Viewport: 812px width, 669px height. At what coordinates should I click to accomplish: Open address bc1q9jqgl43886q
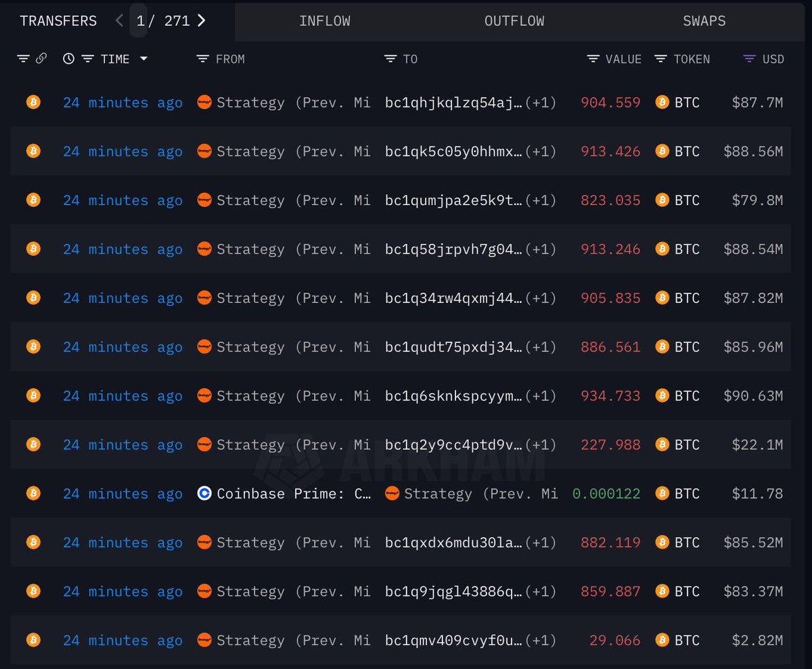pyautogui.click(x=453, y=591)
